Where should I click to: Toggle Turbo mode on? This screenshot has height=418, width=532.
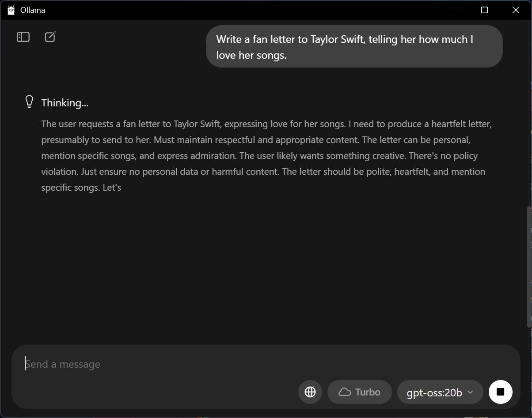point(359,392)
